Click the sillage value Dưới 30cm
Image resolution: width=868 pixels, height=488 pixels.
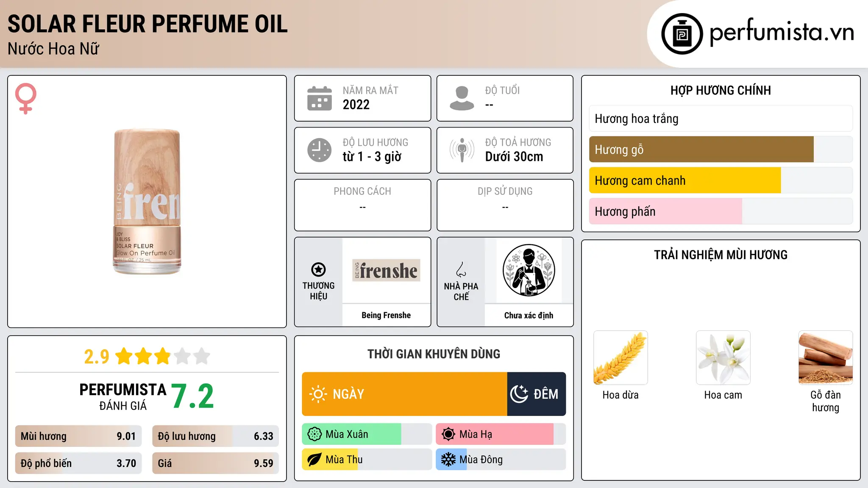[514, 157]
